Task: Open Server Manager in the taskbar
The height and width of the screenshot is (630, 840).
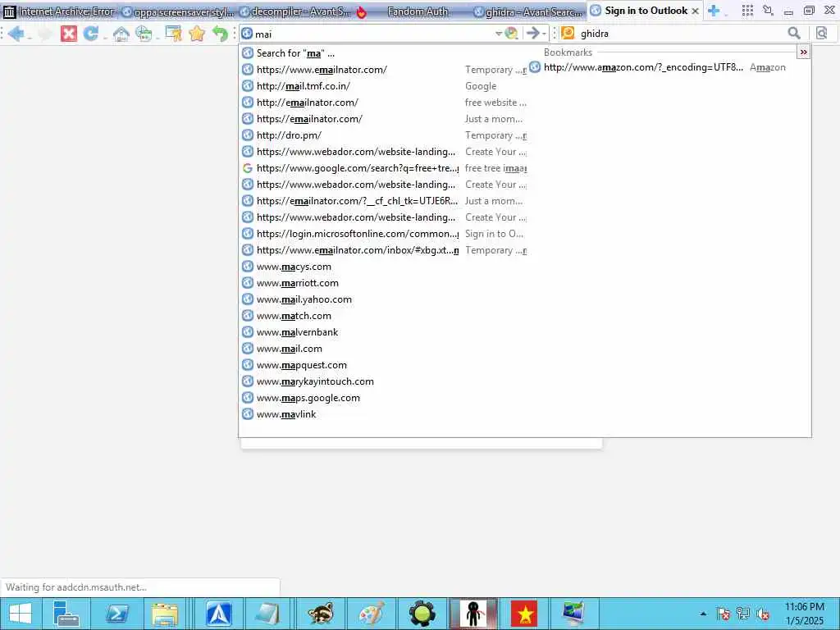Action: click(x=66, y=614)
